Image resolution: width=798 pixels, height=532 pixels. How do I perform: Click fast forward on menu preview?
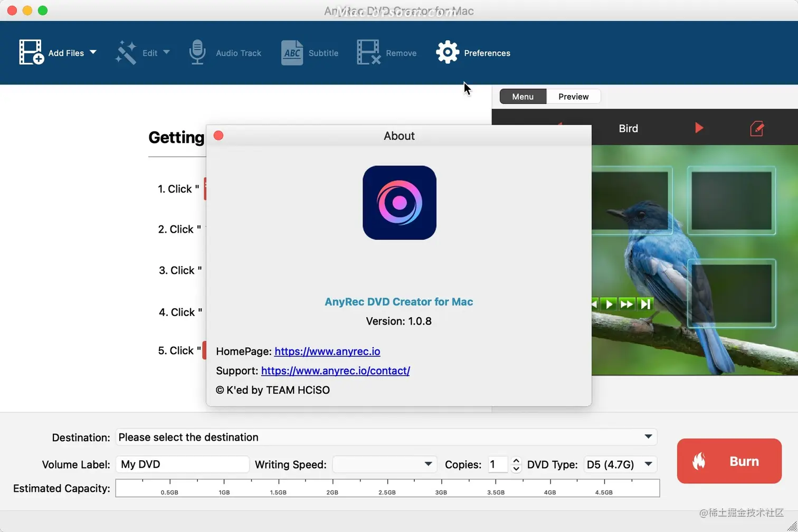tap(627, 304)
